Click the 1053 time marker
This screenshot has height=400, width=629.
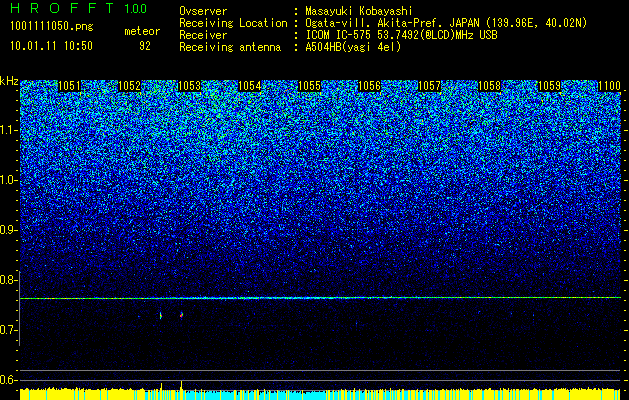point(189,86)
